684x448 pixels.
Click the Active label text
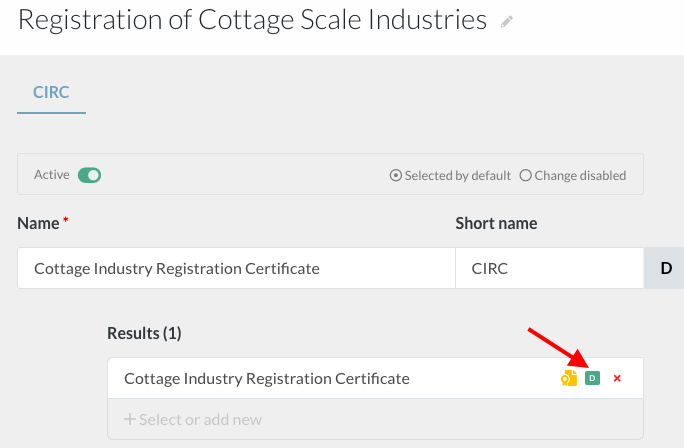(x=51, y=175)
